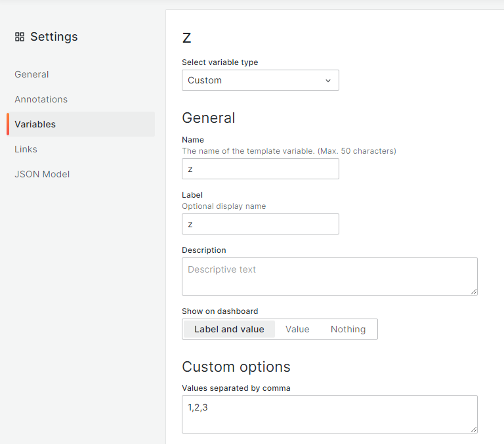View the JSON Model page

coord(42,174)
